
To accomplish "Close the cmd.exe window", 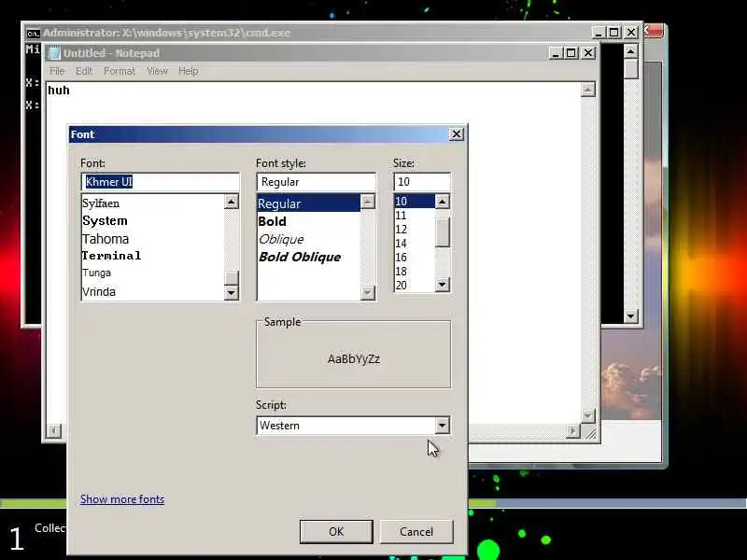I will pos(631,33).
